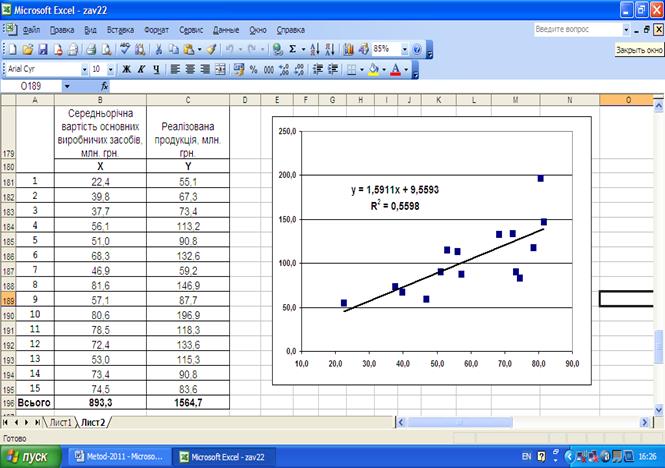The height and width of the screenshot is (468, 665).
Task: Open the fill color bucket swatch
Action: tap(374, 70)
